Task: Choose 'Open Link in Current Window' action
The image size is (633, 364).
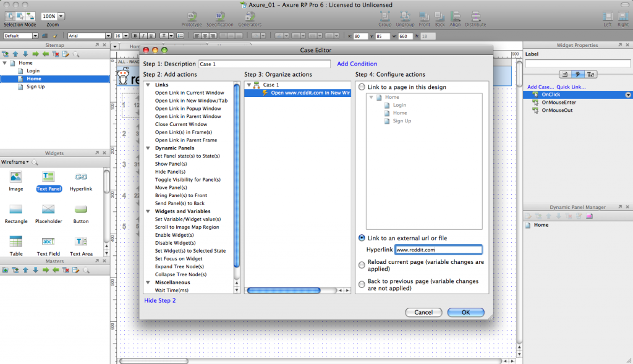Action: tap(189, 93)
